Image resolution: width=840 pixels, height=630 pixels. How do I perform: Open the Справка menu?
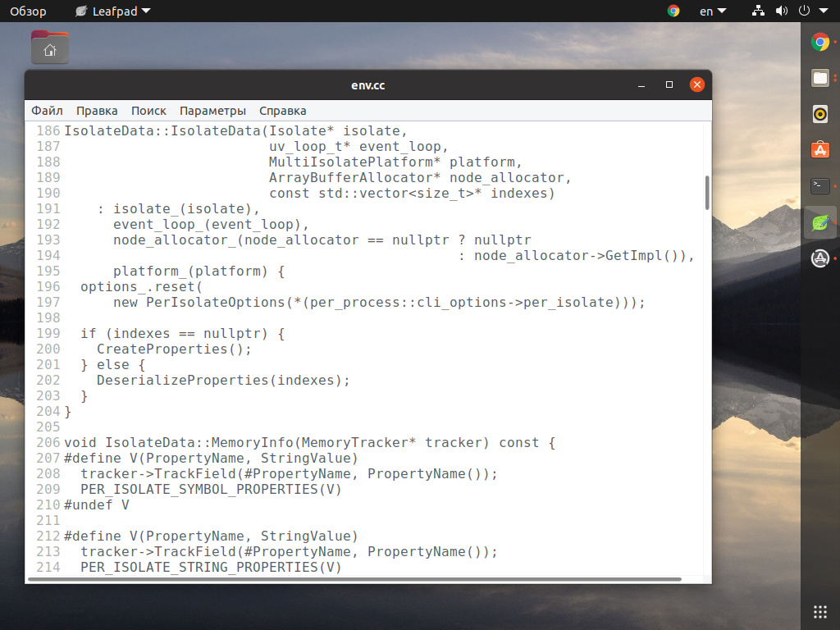283,111
